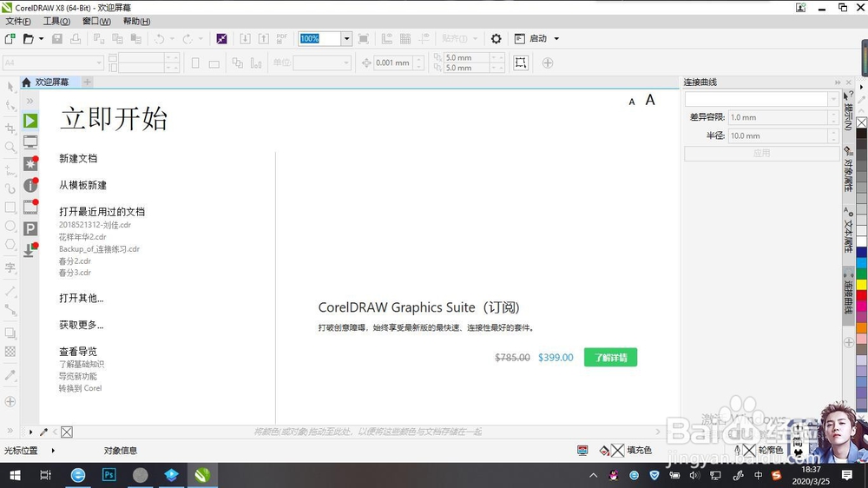
Task: Select the Ellipse tool in toolbox
Action: (x=10, y=226)
